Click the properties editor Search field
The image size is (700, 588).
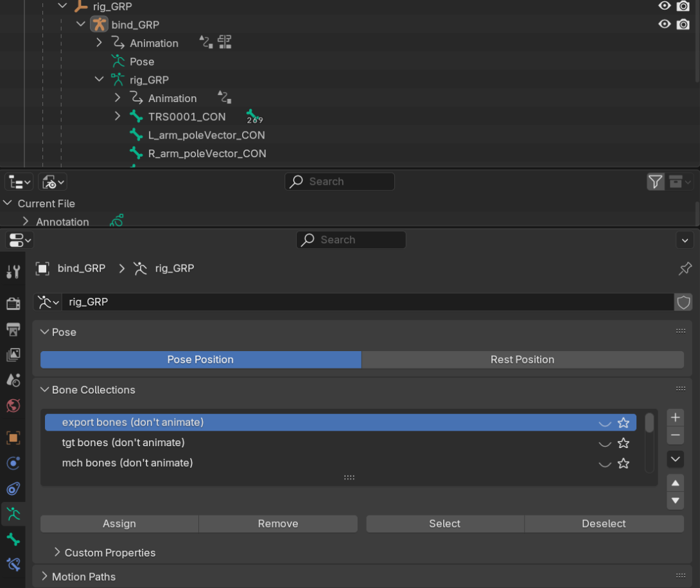351,239
